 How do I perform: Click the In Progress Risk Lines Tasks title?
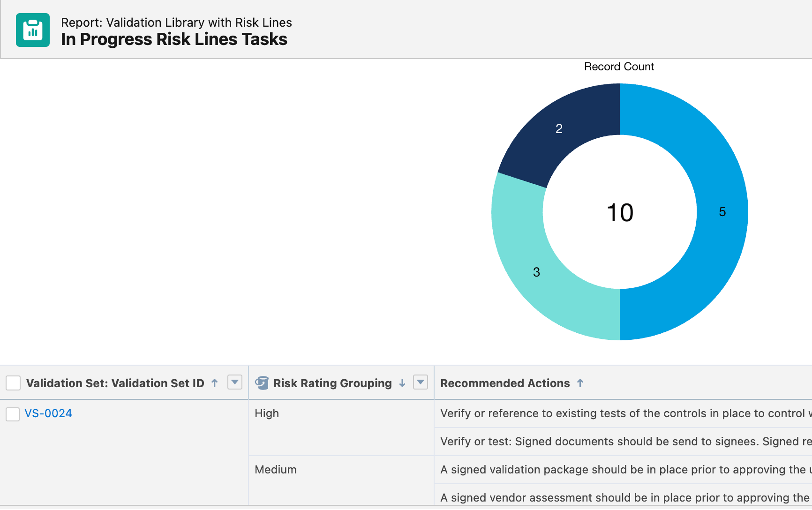pos(174,39)
